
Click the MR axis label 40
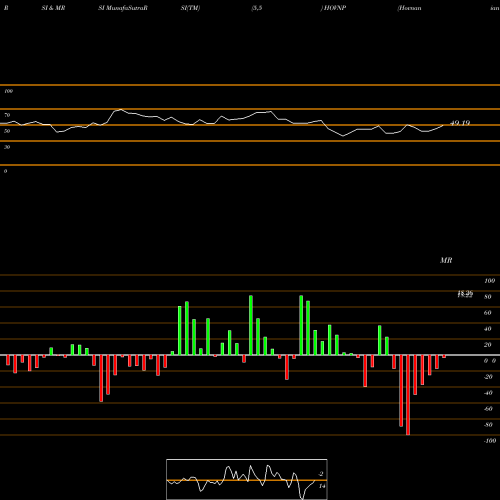(x=488, y=329)
